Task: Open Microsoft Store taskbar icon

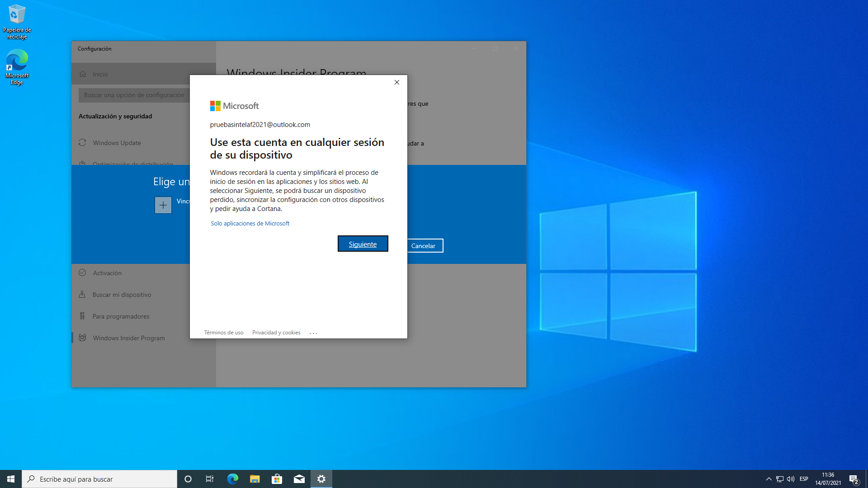Action: (277, 479)
